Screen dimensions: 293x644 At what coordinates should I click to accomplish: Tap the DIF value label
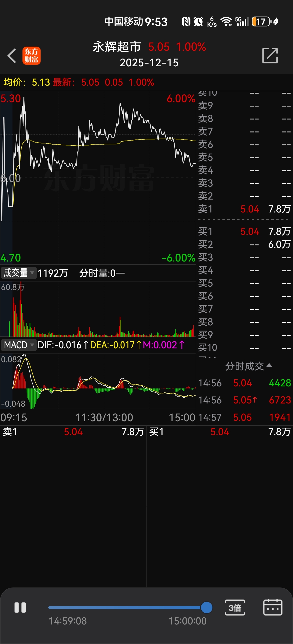pyautogui.click(x=63, y=345)
